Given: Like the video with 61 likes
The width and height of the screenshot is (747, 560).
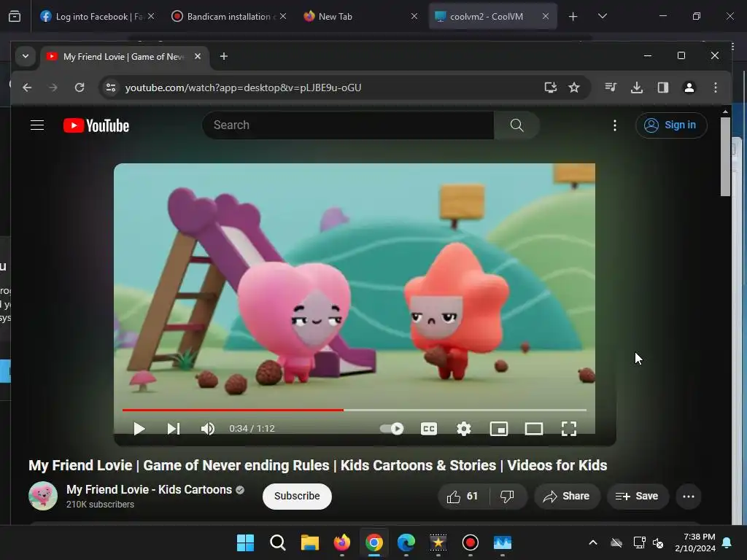Looking at the screenshot, I should [462, 497].
